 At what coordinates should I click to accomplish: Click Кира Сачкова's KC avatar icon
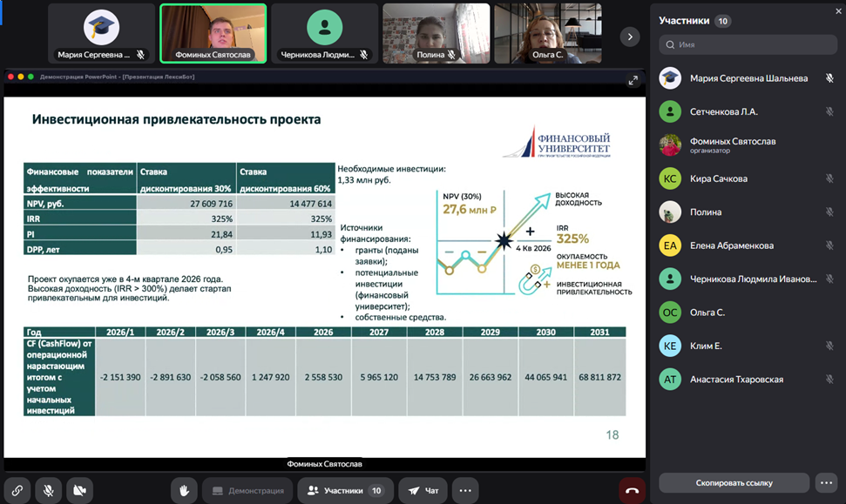coord(669,178)
